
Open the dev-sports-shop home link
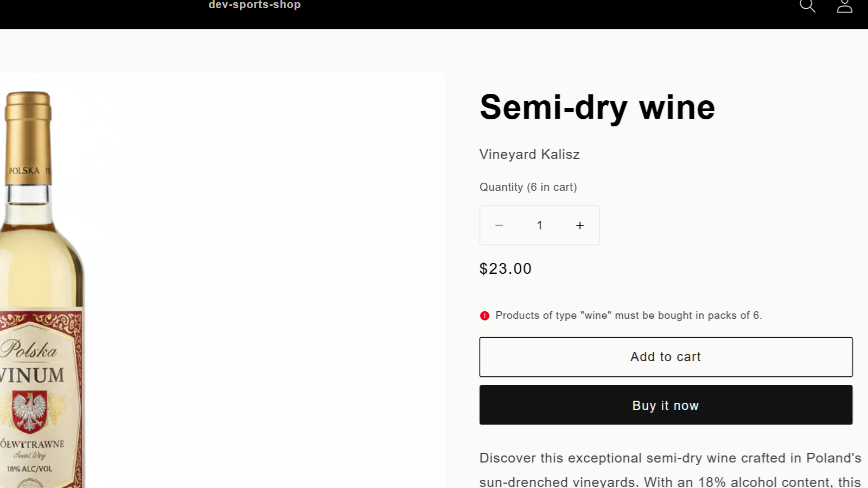click(x=255, y=5)
